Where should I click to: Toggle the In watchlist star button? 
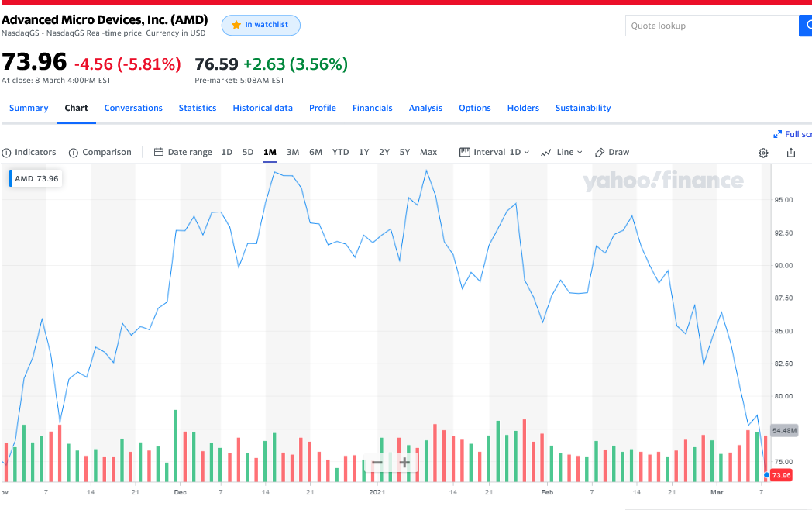pos(261,25)
